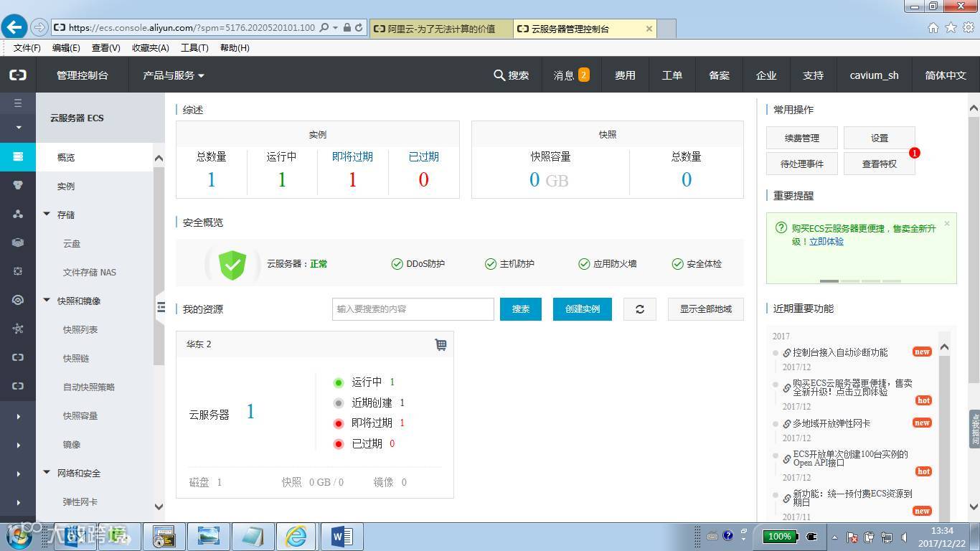Collapse the 网络和安全 tree section
This screenshot has height=551, width=980.
point(47,473)
